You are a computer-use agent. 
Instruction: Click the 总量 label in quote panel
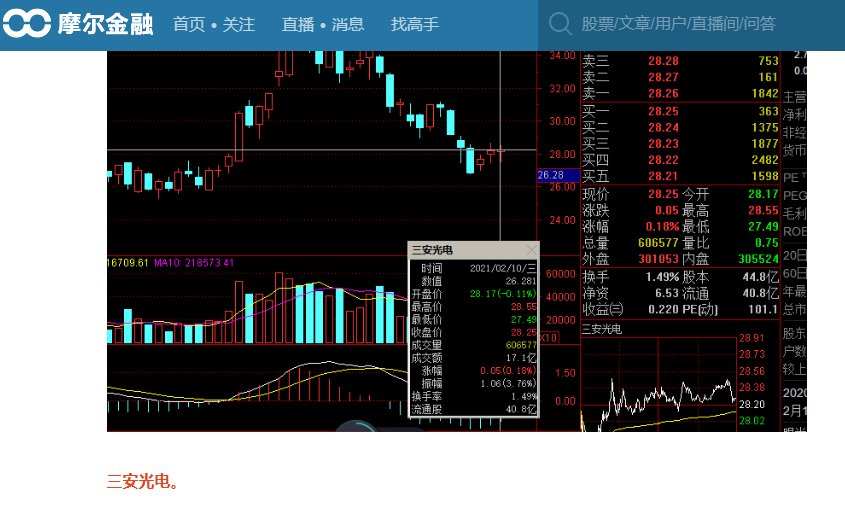(595, 243)
